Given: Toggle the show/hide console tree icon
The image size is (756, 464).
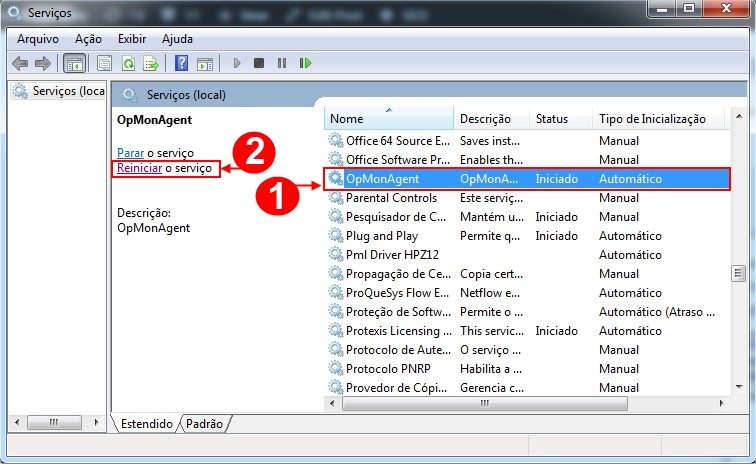Looking at the screenshot, I should point(74,63).
